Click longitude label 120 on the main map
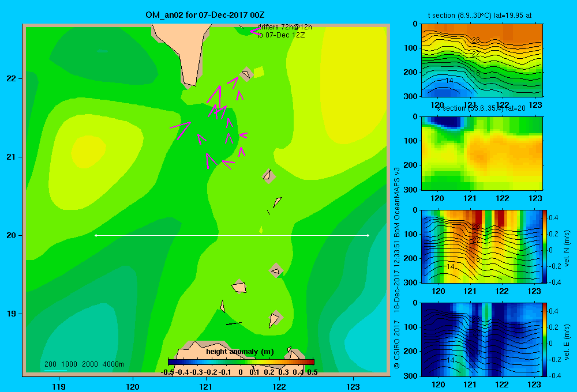 (x=133, y=386)
